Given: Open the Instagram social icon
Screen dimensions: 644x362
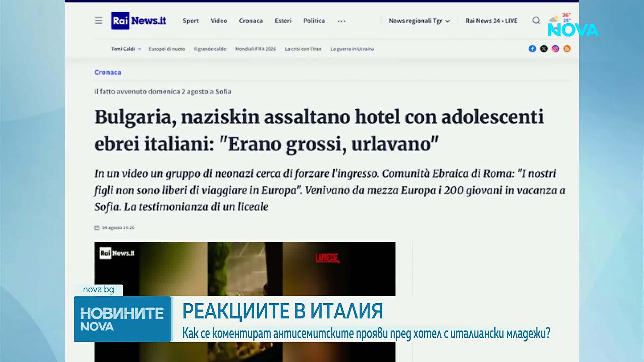Looking at the screenshot, I should (555, 49).
